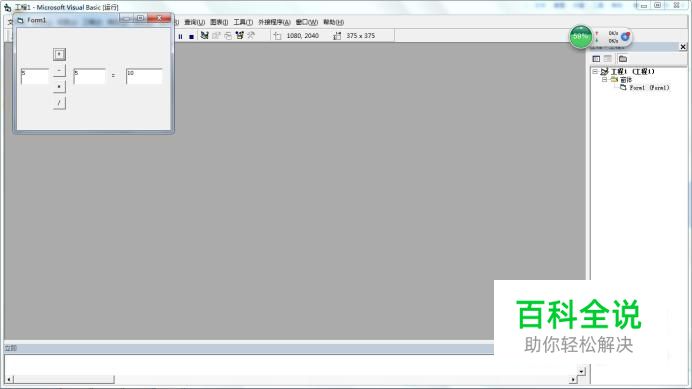The width and height of the screenshot is (692, 389).
Task: Click the + button on Form1
Action: pyautogui.click(x=59, y=54)
